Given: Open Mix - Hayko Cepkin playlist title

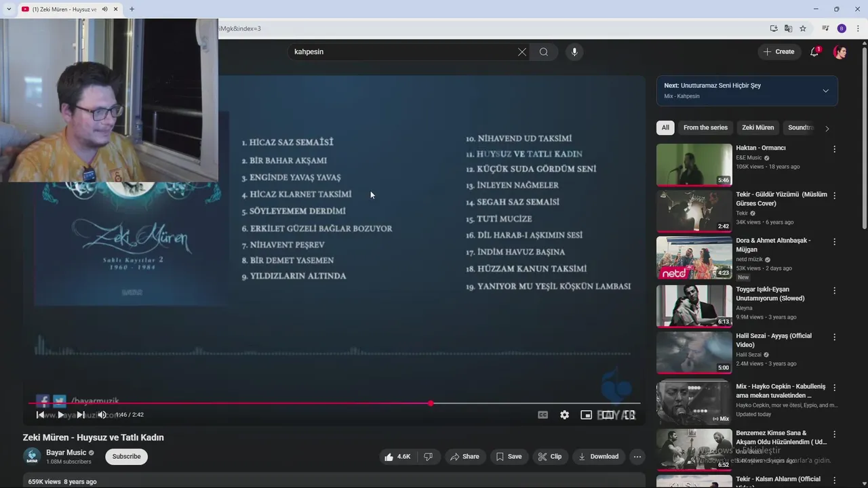Looking at the screenshot, I should tap(781, 391).
